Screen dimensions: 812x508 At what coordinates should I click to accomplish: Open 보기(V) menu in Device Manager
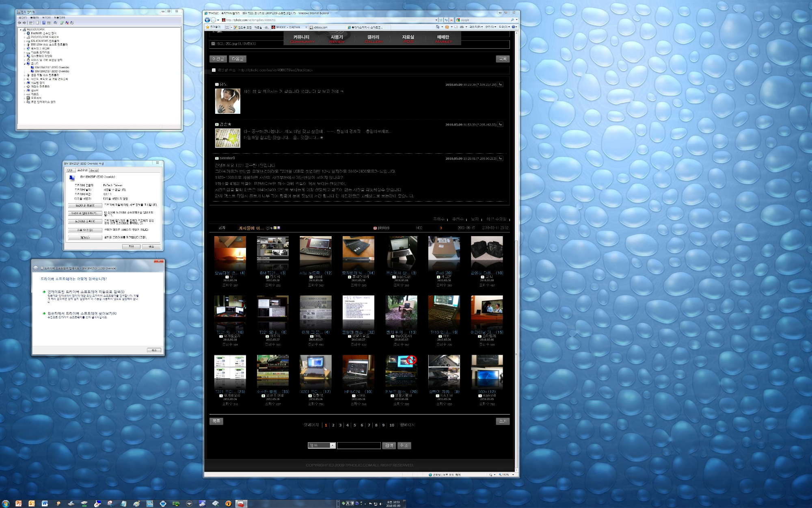click(x=46, y=17)
